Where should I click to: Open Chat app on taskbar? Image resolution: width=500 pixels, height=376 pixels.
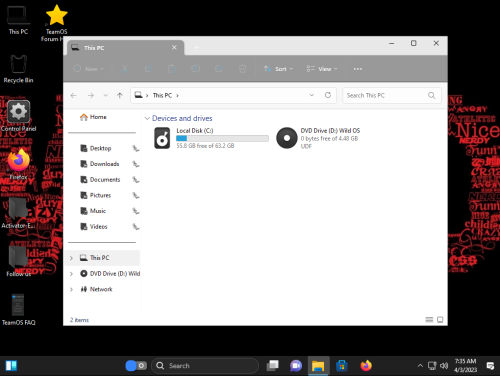pos(296,366)
